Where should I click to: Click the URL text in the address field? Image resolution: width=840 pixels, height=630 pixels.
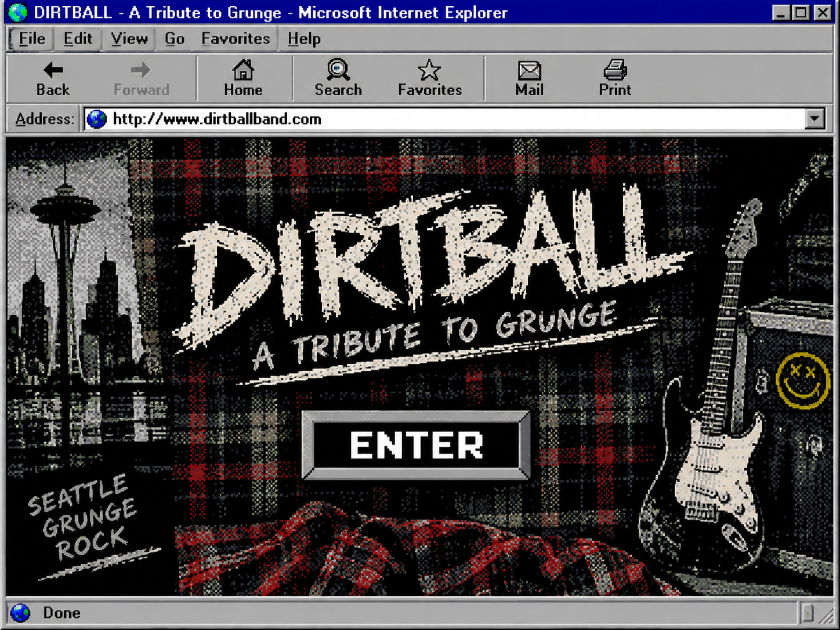click(x=217, y=119)
